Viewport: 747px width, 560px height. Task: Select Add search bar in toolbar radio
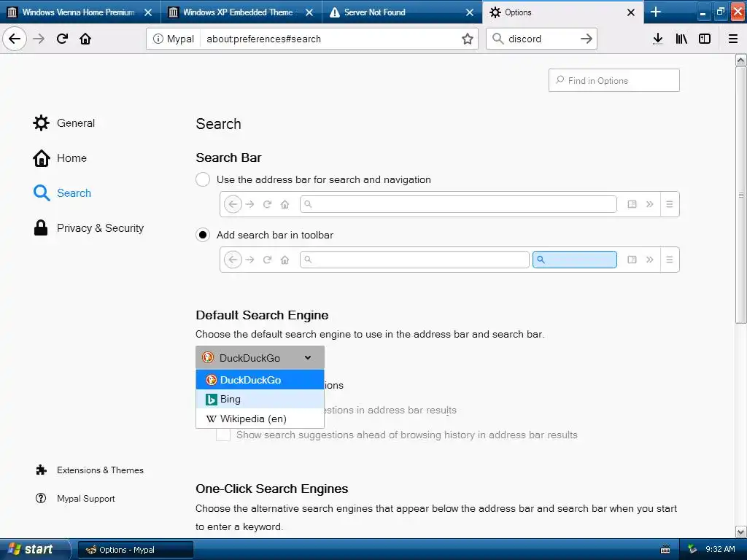(x=203, y=235)
